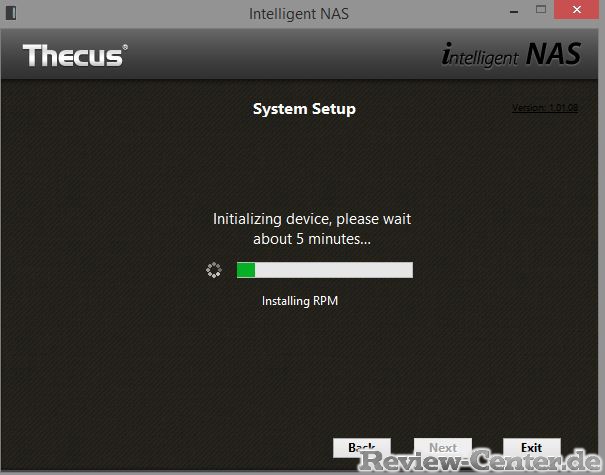
Task: Click the "Initializing device, please wait" line
Action: [312, 219]
